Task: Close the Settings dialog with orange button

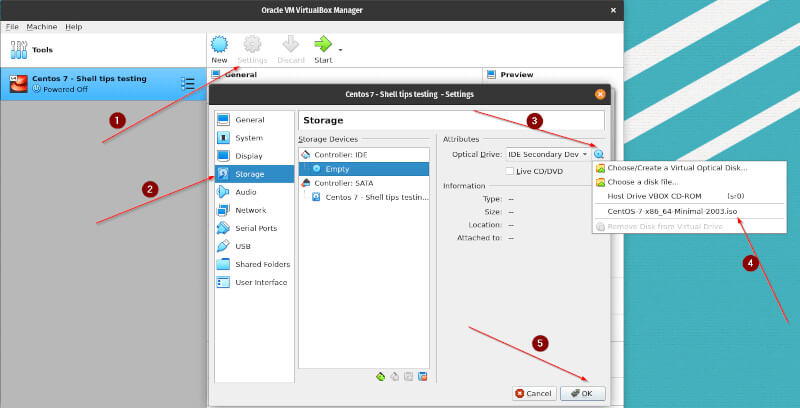Action: pos(600,94)
